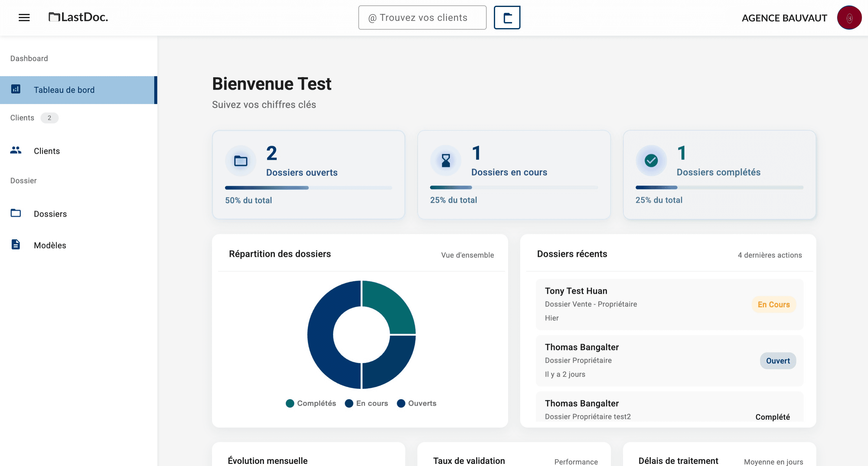Screen dimensions: 868x466
Task: Toggle the Ouverts legend item
Action: point(416,403)
